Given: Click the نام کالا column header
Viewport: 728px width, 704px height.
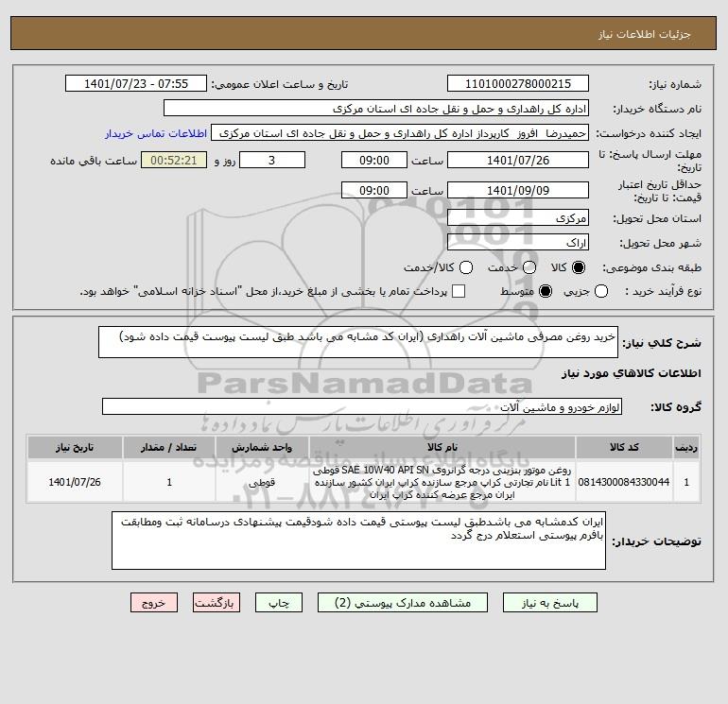Looking at the screenshot, I should (442, 447).
